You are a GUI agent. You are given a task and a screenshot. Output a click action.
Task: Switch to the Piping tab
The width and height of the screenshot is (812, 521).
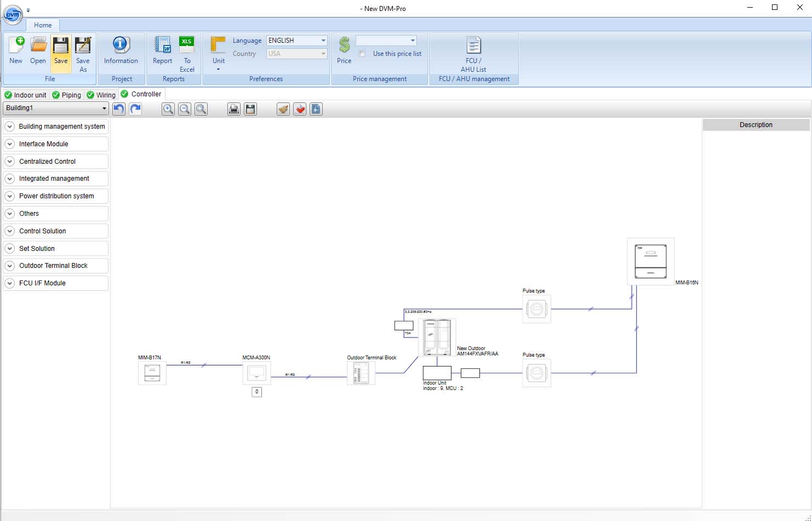coord(67,95)
